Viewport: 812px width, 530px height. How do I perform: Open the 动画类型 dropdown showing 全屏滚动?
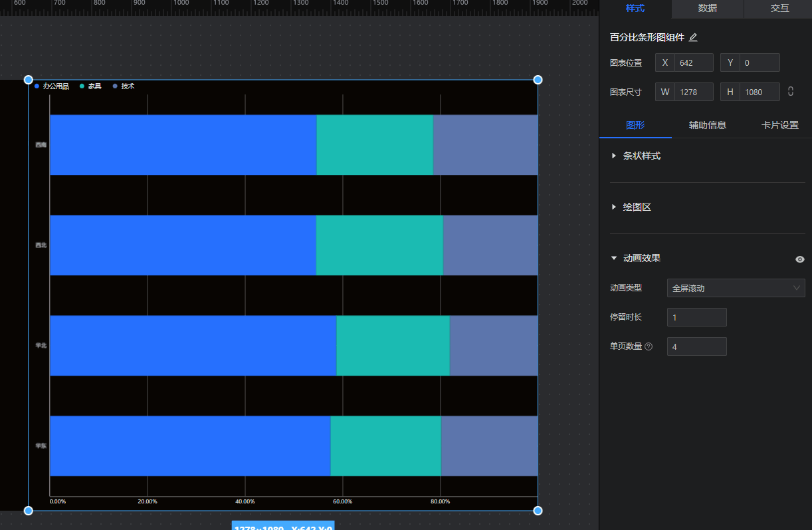736,288
